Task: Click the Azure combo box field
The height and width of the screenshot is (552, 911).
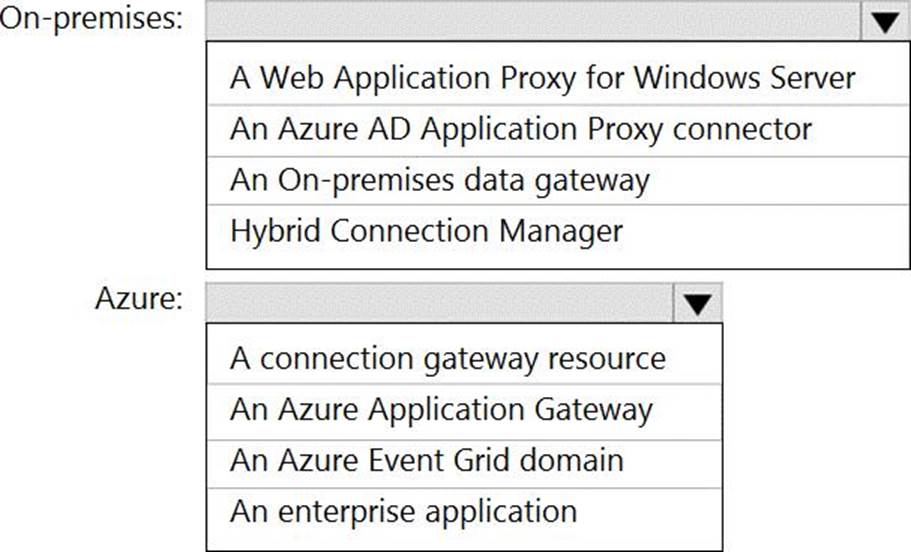Action: pyautogui.click(x=439, y=301)
